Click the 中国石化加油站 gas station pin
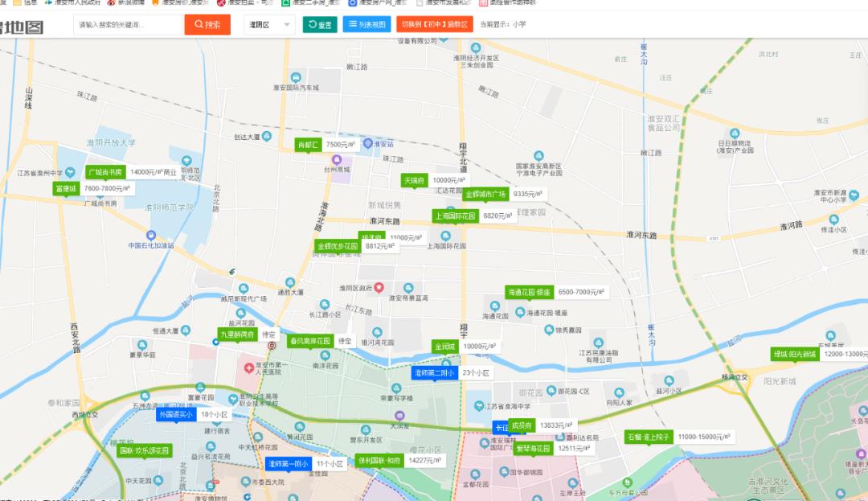The image size is (868, 501). (150, 236)
